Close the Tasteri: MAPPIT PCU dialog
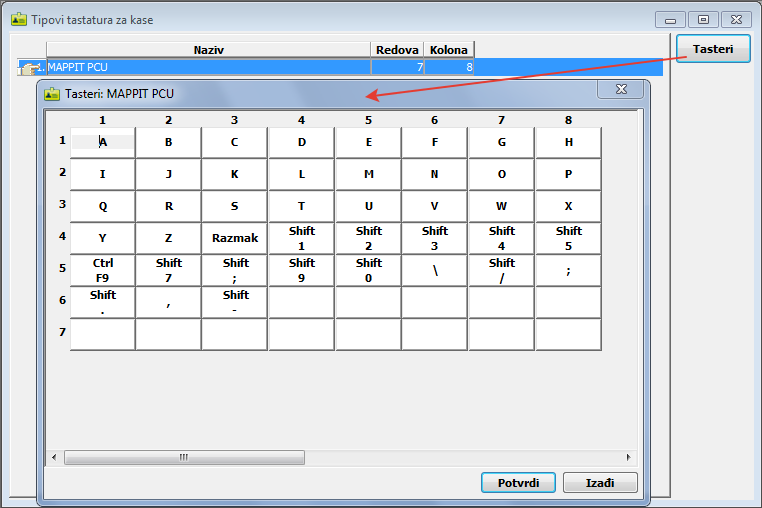The image size is (762, 508). pyautogui.click(x=621, y=89)
